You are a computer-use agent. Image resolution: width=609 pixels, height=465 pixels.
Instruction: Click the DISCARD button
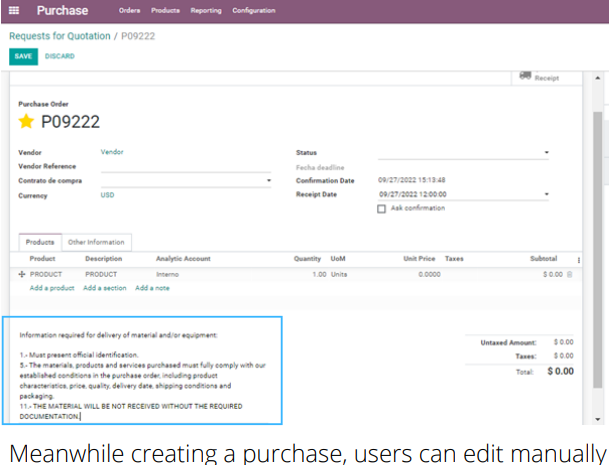pos(59,56)
